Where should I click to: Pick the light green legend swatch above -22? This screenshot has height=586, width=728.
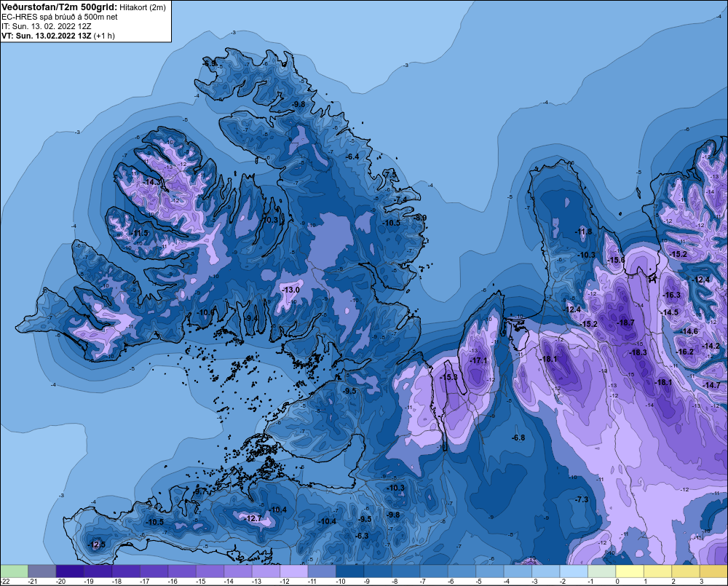pos(14,571)
